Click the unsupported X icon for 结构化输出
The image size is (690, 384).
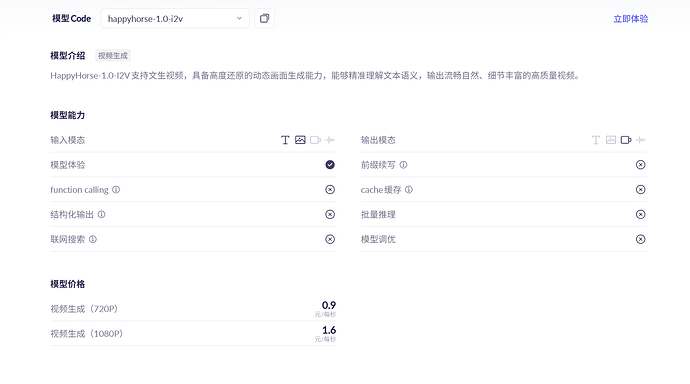click(x=330, y=214)
